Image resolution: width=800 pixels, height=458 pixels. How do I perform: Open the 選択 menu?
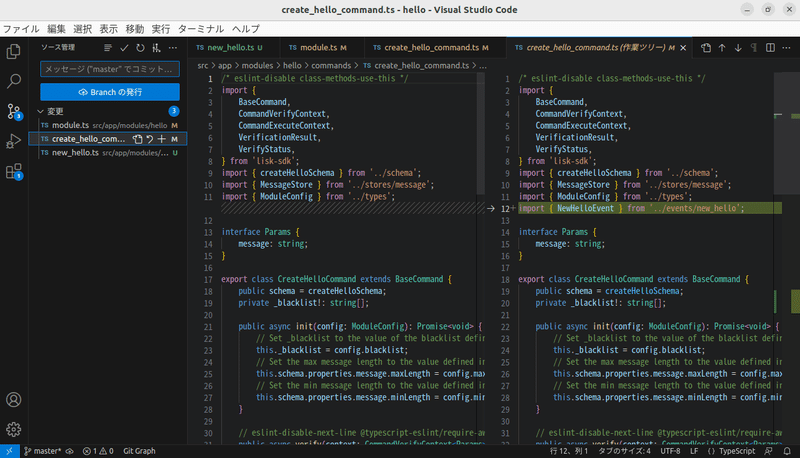pos(82,29)
